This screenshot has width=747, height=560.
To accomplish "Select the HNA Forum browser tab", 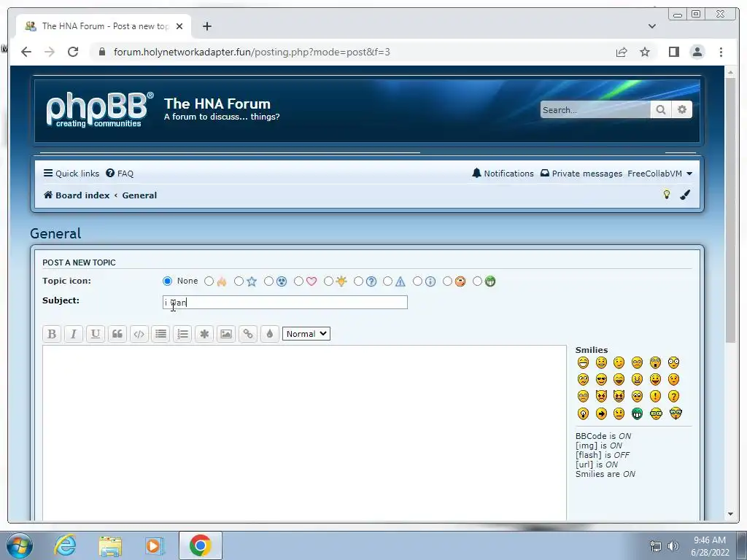I will click(x=104, y=26).
